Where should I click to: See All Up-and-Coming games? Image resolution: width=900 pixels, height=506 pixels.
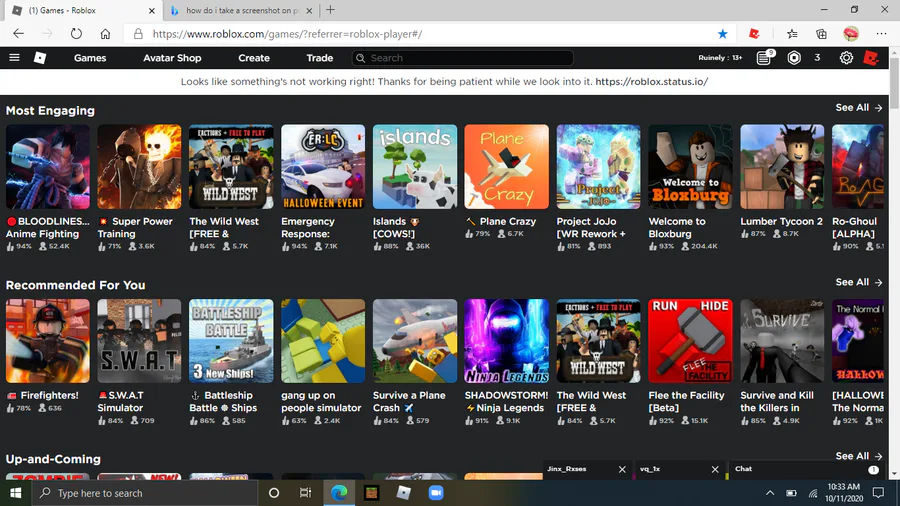[x=859, y=456]
